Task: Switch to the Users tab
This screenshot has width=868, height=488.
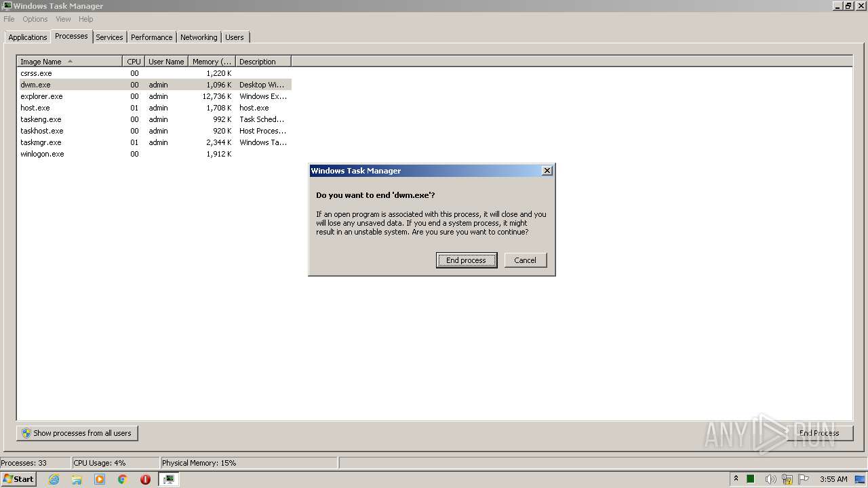Action: coord(235,37)
